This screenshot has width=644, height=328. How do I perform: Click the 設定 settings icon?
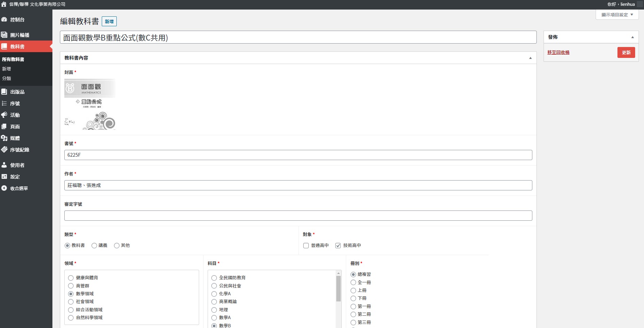click(x=4, y=176)
